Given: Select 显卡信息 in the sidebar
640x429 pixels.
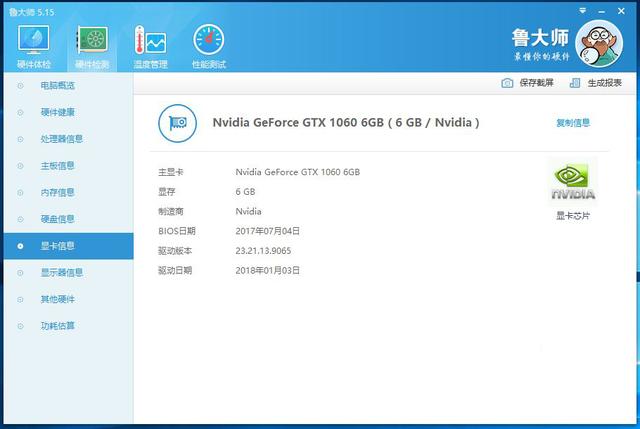Looking at the screenshot, I should (x=69, y=246).
